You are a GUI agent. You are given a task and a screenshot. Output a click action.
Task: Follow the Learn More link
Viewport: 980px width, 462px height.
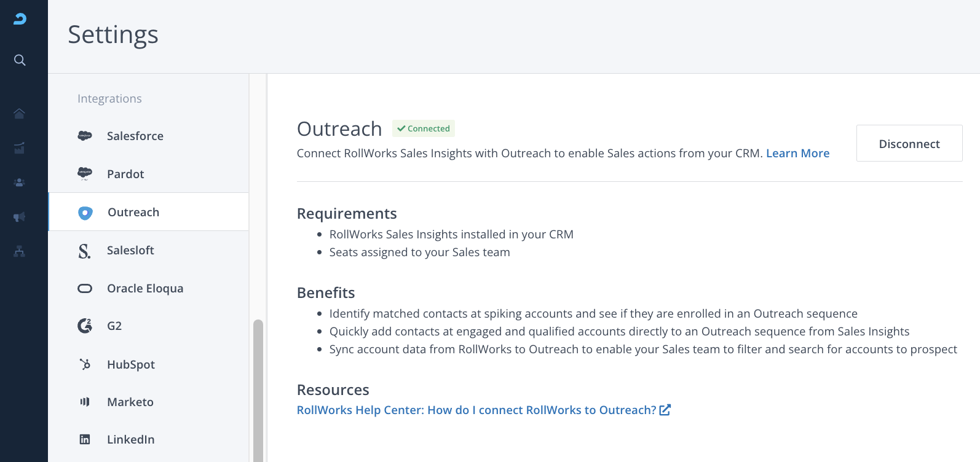[797, 153]
